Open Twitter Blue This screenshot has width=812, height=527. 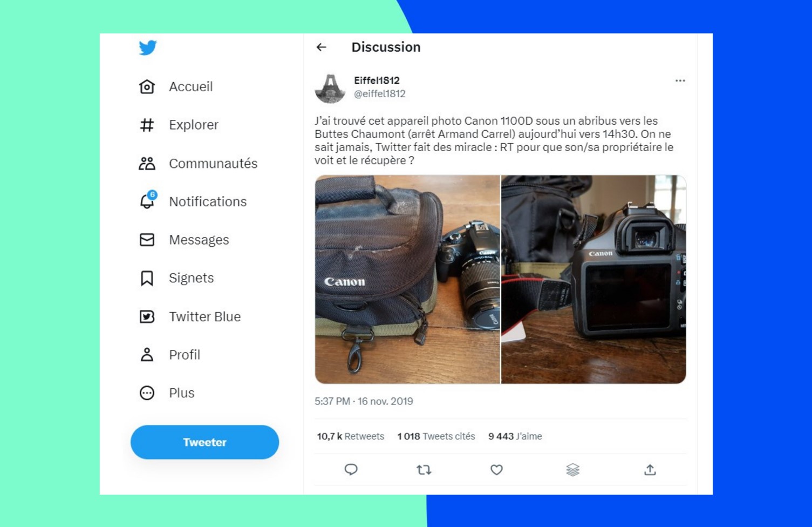[190, 316]
